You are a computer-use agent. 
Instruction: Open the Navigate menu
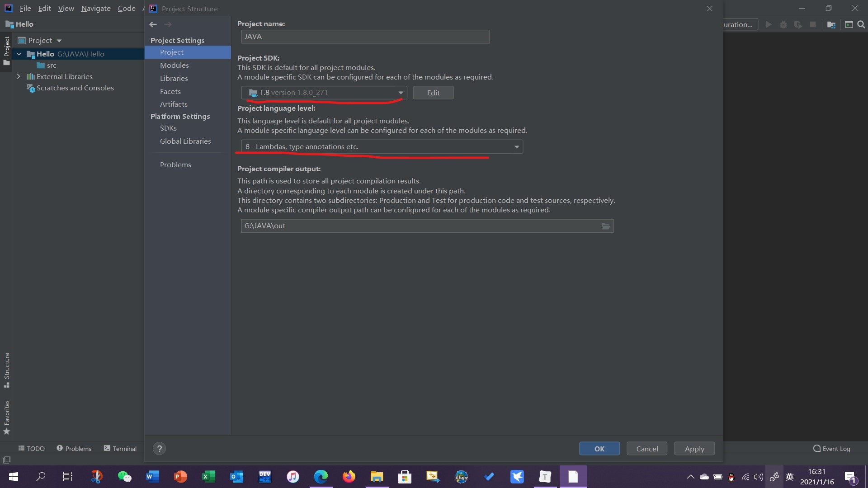96,8
